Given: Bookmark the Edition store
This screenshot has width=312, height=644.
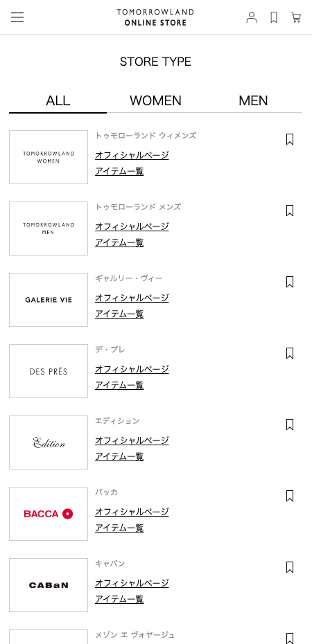Looking at the screenshot, I should click(x=290, y=424).
